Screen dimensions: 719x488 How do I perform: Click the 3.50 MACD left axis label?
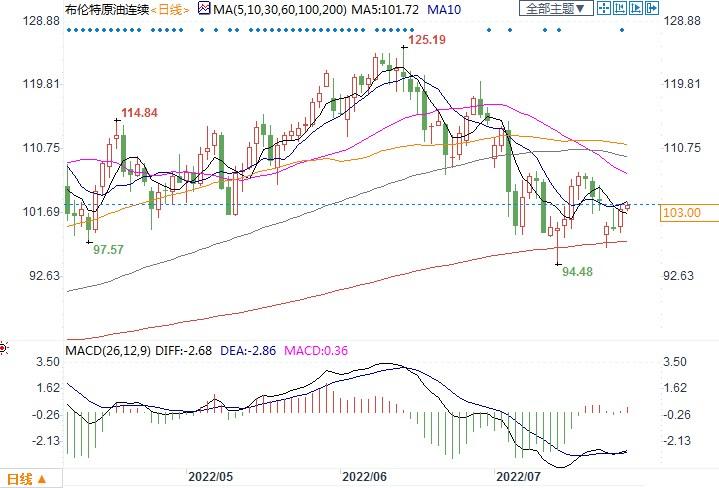(x=48, y=362)
